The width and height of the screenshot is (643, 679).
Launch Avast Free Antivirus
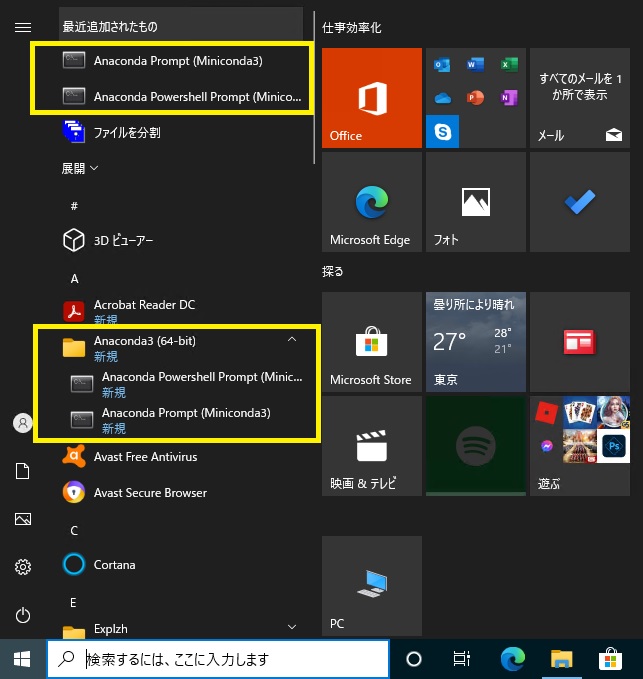point(182,456)
